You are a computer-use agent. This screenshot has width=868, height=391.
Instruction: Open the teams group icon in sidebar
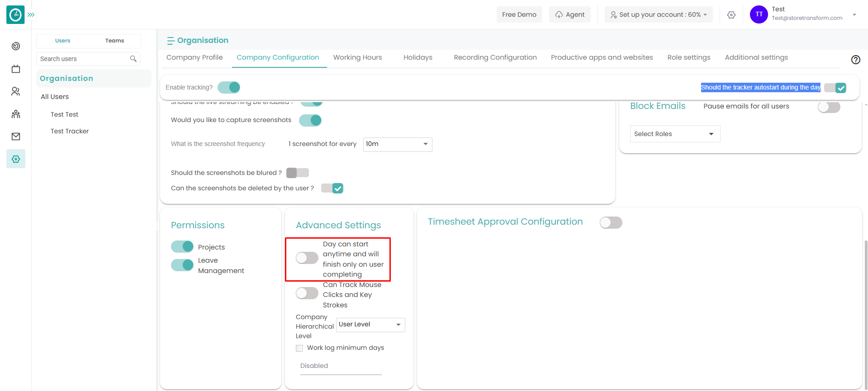coord(16,114)
